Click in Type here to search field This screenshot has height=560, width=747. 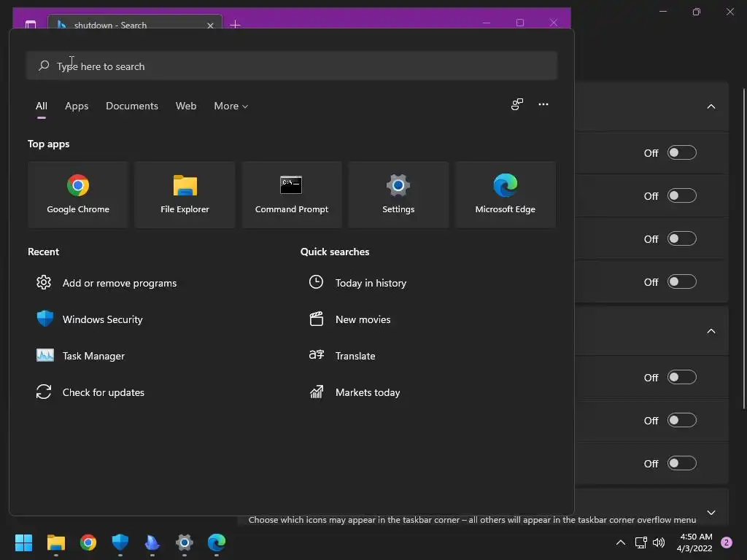pyautogui.click(x=292, y=66)
